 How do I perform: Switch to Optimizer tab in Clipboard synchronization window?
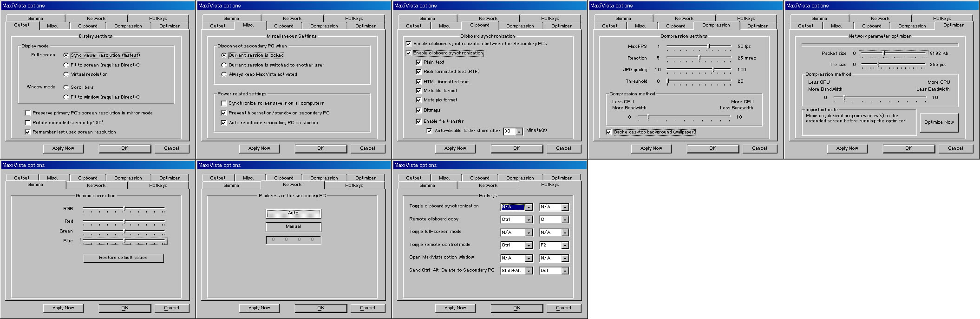[562, 26]
